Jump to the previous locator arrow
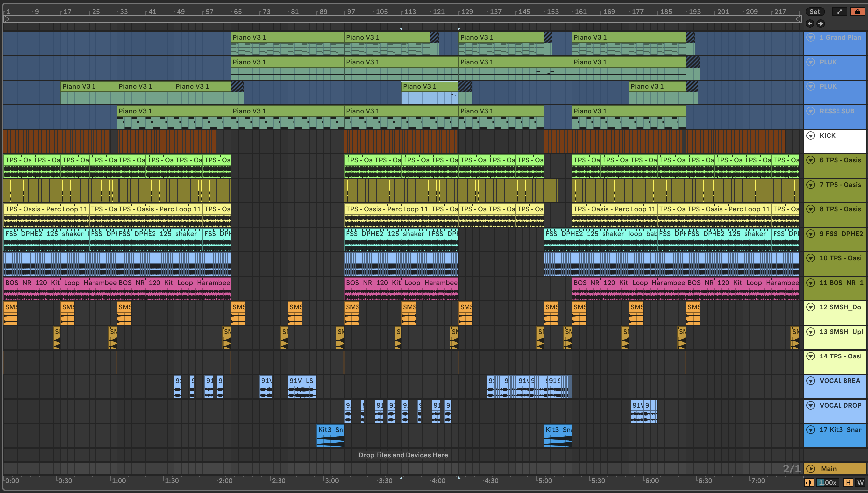This screenshot has width=868, height=493. click(x=810, y=24)
